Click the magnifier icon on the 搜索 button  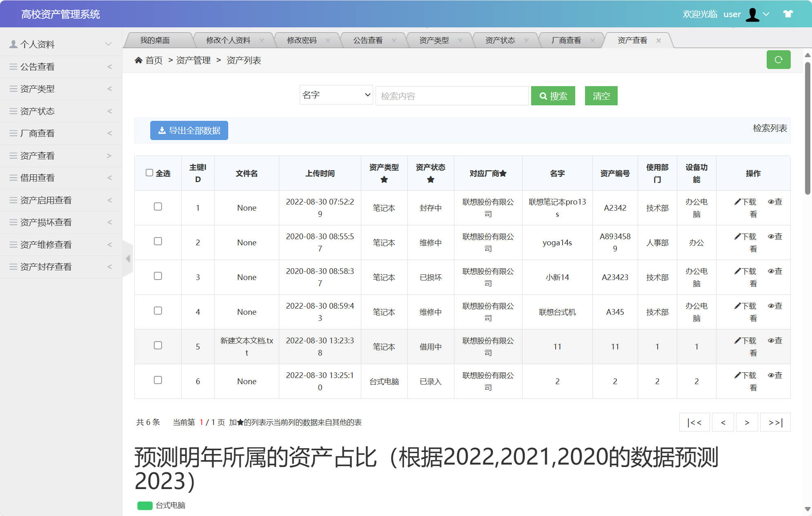point(543,96)
